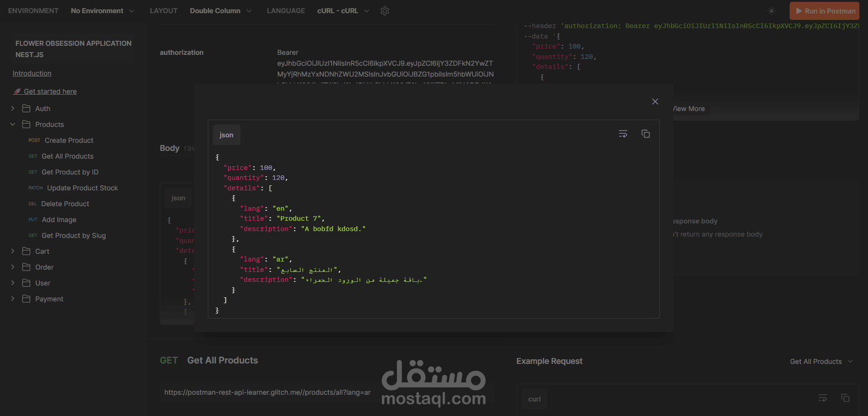The image size is (868, 416).
Task: Select the Get All Products sidebar request
Action: click(67, 156)
